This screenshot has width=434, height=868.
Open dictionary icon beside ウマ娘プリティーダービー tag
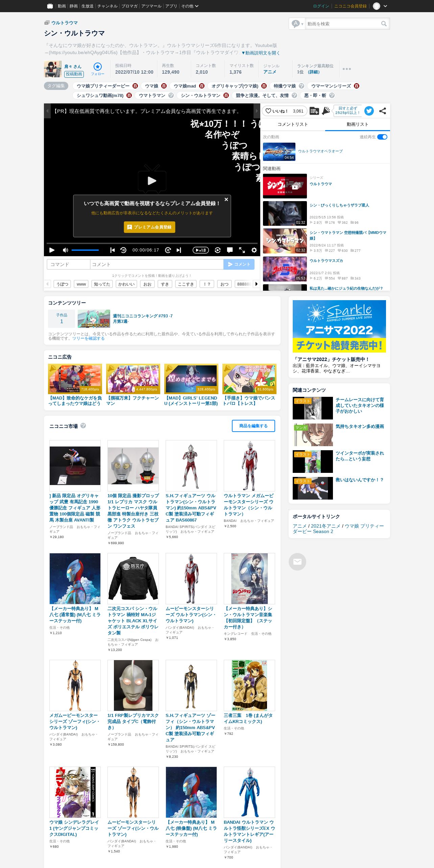pos(135,86)
